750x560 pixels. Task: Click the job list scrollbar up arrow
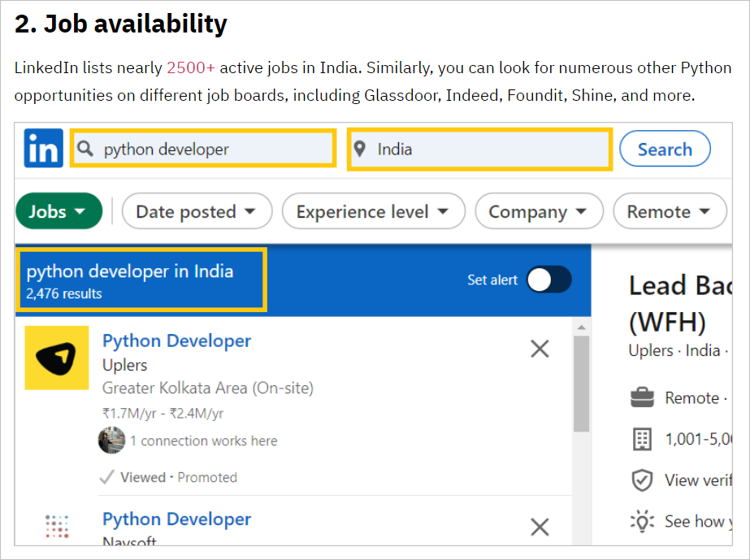(x=581, y=328)
